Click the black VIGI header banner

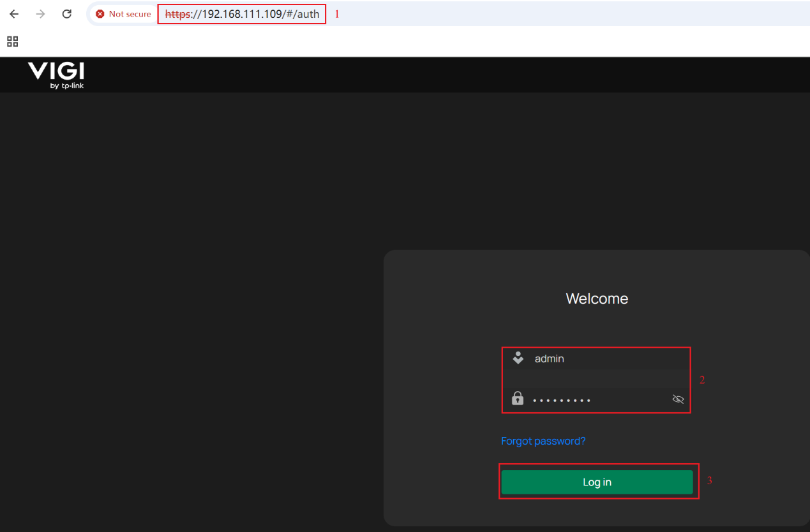coord(383,75)
